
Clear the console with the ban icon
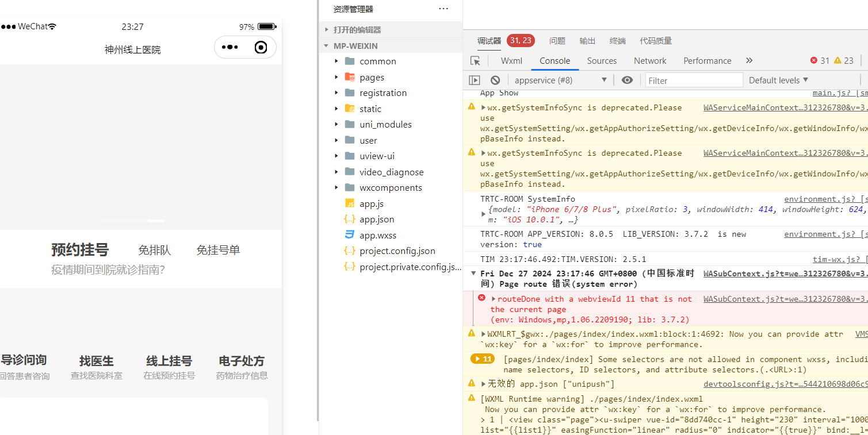pos(495,80)
